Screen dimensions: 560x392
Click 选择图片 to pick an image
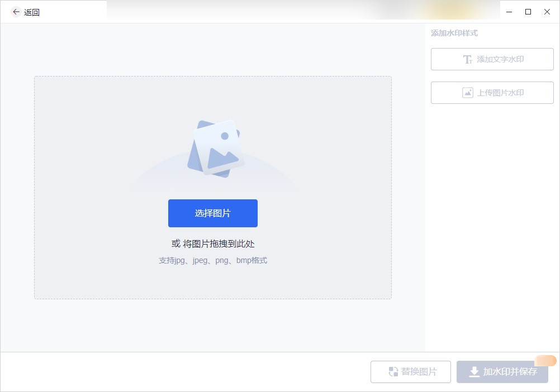(x=213, y=213)
